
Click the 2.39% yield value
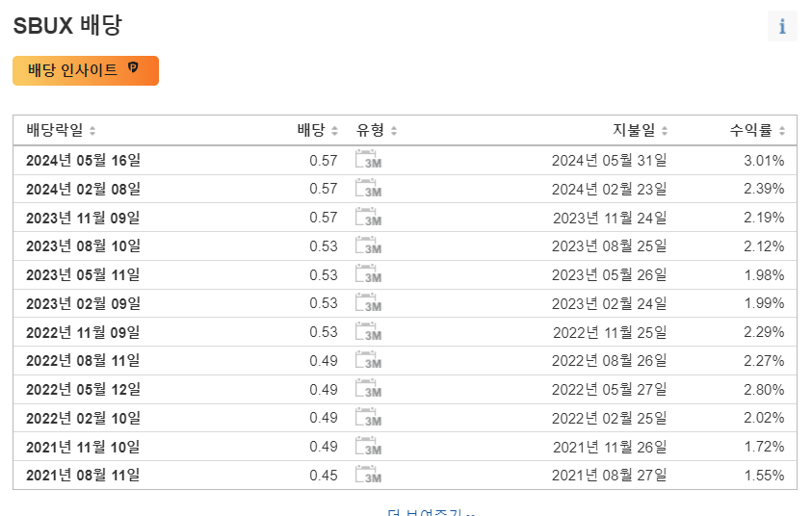click(x=765, y=189)
